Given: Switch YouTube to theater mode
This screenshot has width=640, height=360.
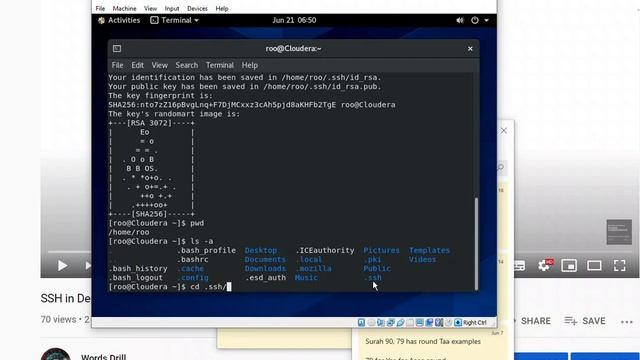Looking at the screenshot, I should coord(594,266).
